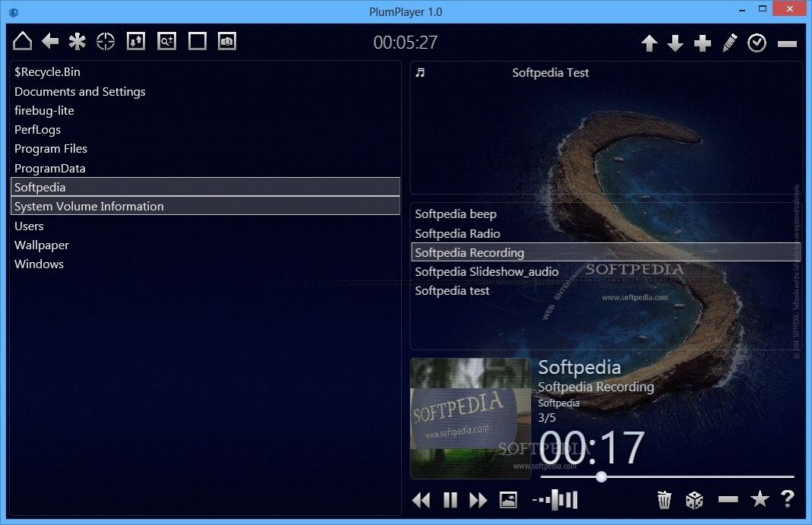The width and height of the screenshot is (812, 525).
Task: Click the music note icon by Softpedia Test
Action: (x=421, y=72)
